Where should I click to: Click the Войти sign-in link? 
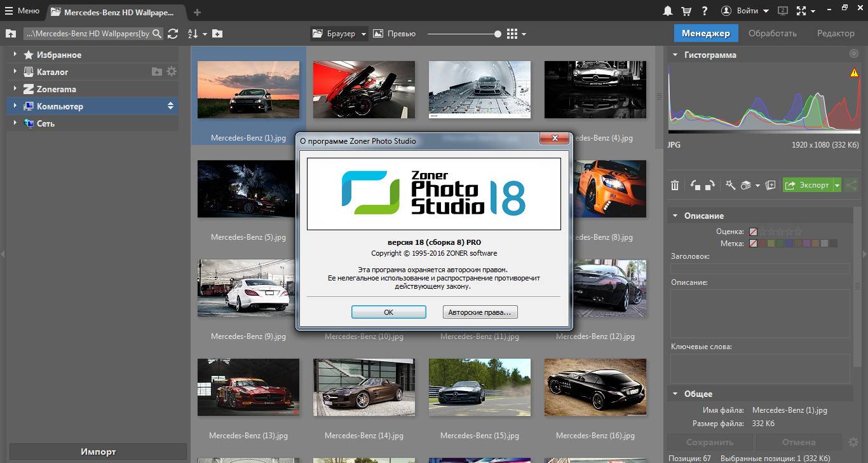pos(747,11)
